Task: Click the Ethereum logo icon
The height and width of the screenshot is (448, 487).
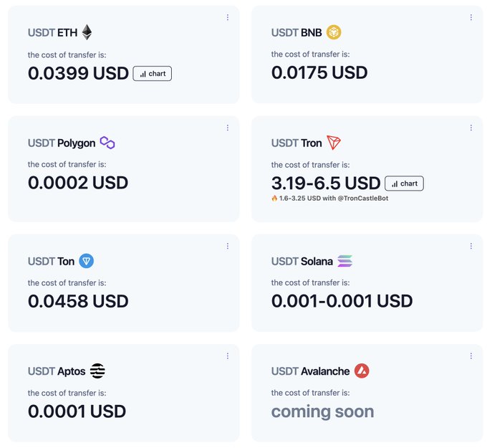Action: tap(87, 32)
